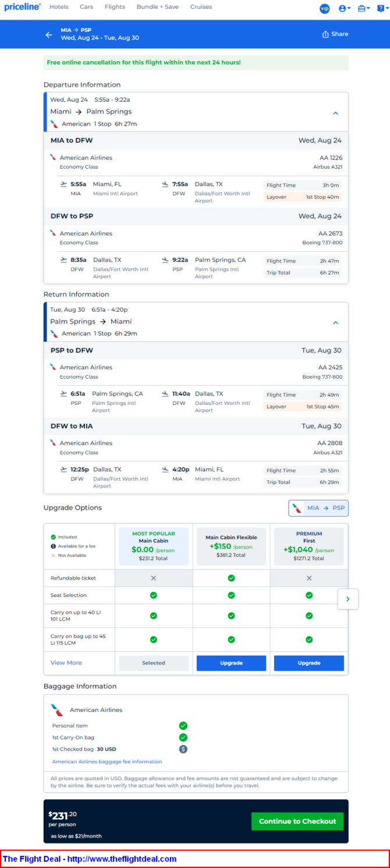Click American Airlines logo in Baggage Information

pos(56,710)
